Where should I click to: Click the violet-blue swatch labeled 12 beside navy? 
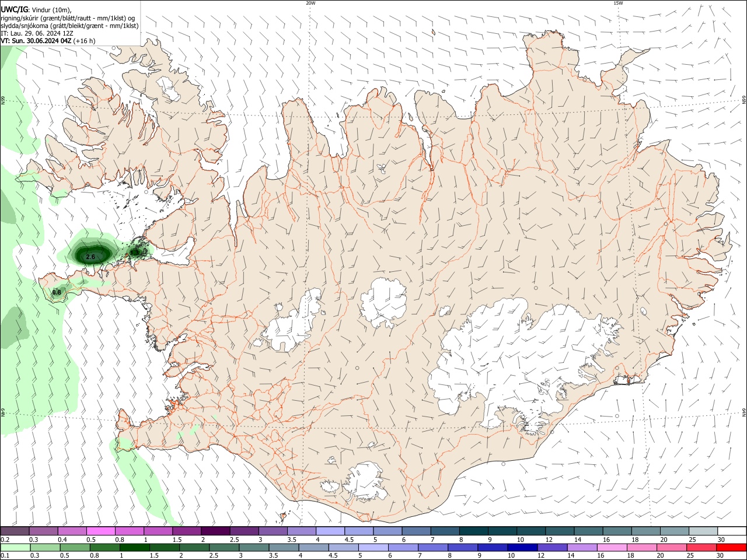pos(552,548)
